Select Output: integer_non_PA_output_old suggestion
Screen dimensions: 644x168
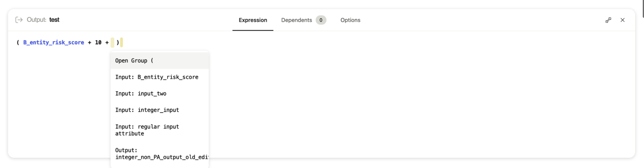tap(160, 154)
